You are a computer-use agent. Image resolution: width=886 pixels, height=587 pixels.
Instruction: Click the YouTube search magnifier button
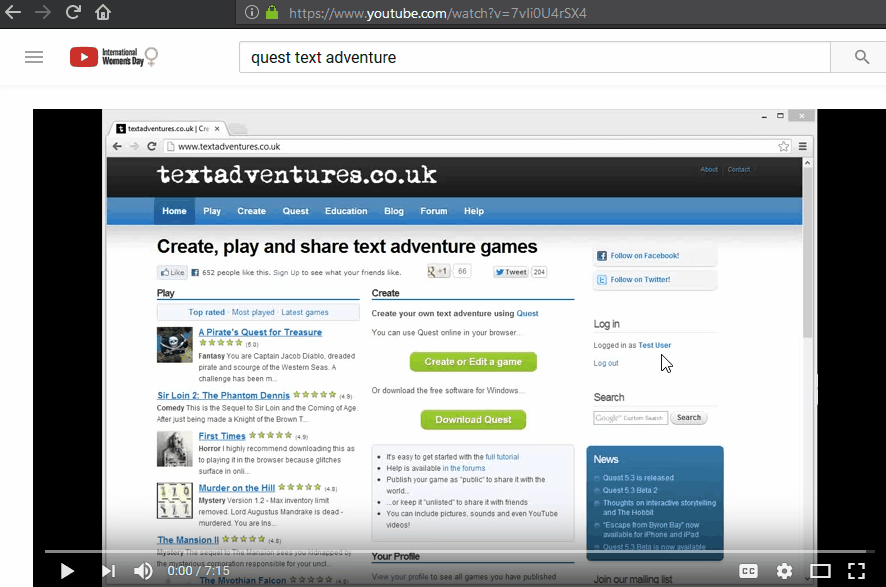point(861,57)
